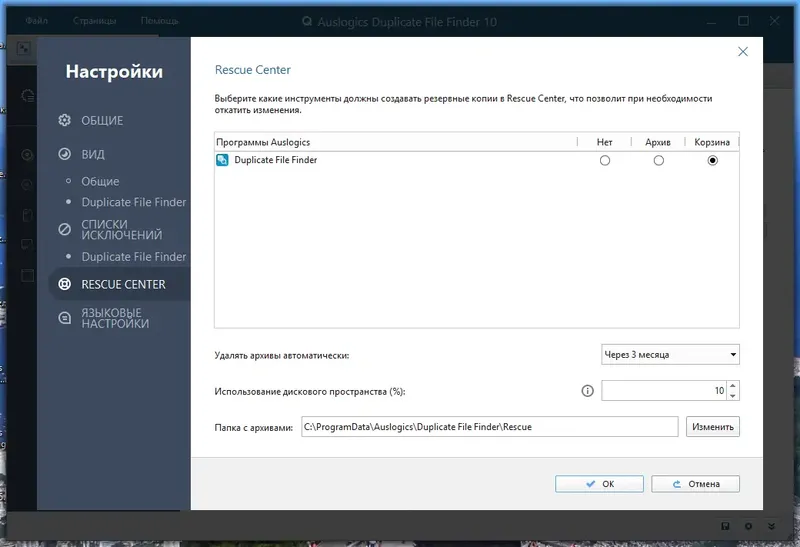This screenshot has height=547, width=800.
Task: Click the disk space percentage field
Action: tap(664, 391)
